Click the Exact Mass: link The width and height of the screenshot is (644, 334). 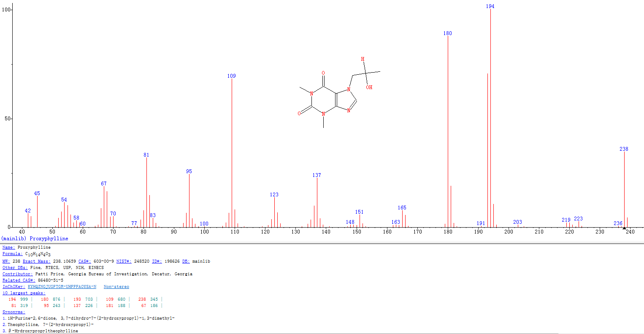tap(36, 261)
